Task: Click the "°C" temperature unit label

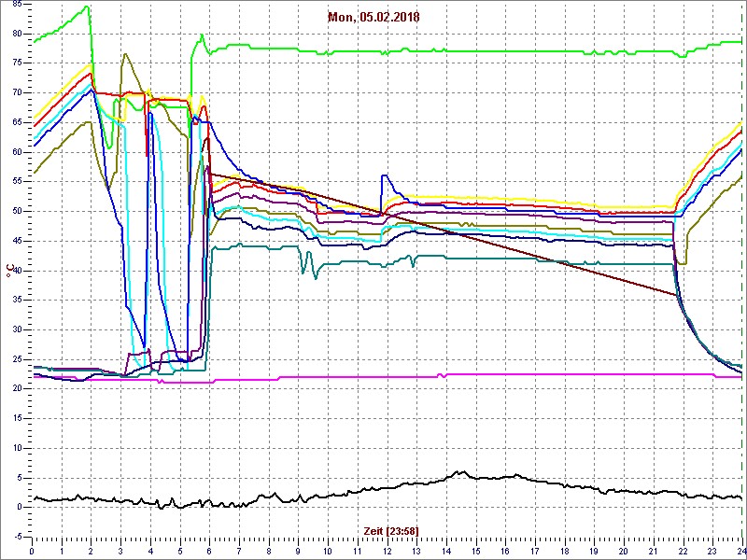Action: pyautogui.click(x=10, y=271)
